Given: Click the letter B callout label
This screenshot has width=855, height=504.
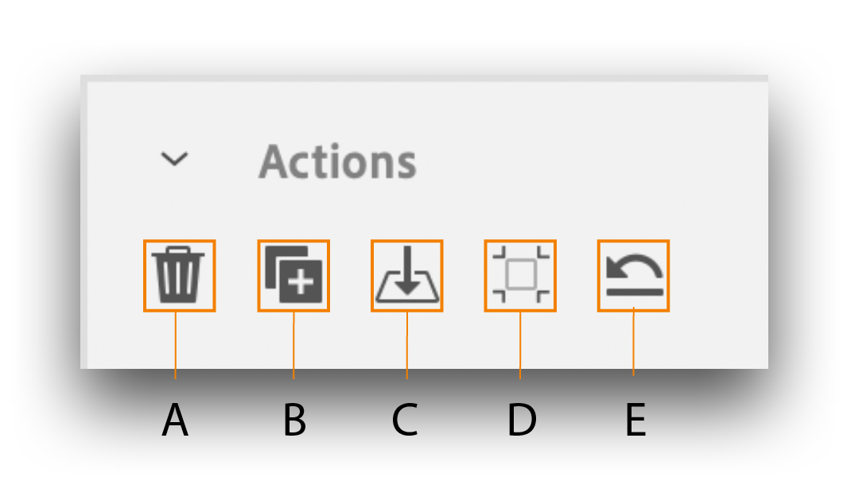Looking at the screenshot, I should 294,420.
